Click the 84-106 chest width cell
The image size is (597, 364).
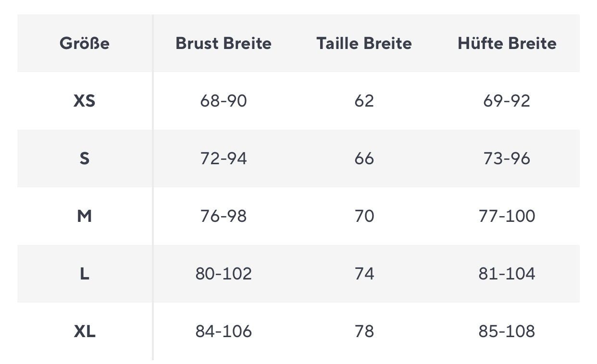tap(224, 331)
